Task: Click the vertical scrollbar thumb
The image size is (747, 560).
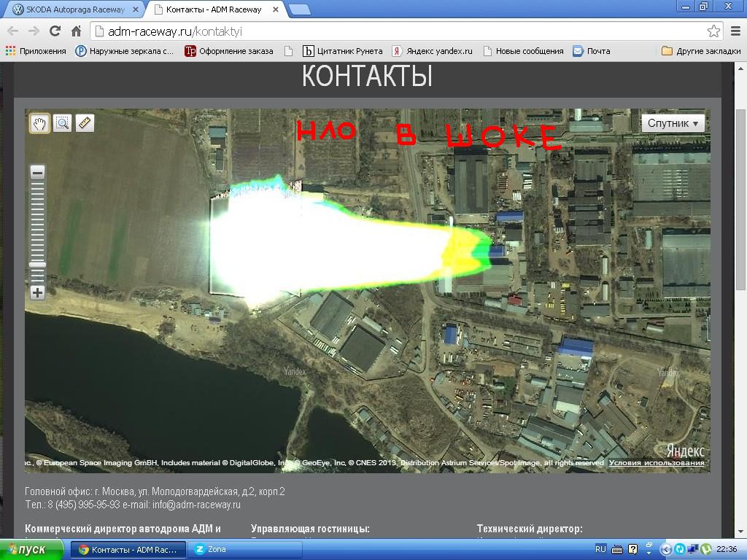Action: click(741, 199)
